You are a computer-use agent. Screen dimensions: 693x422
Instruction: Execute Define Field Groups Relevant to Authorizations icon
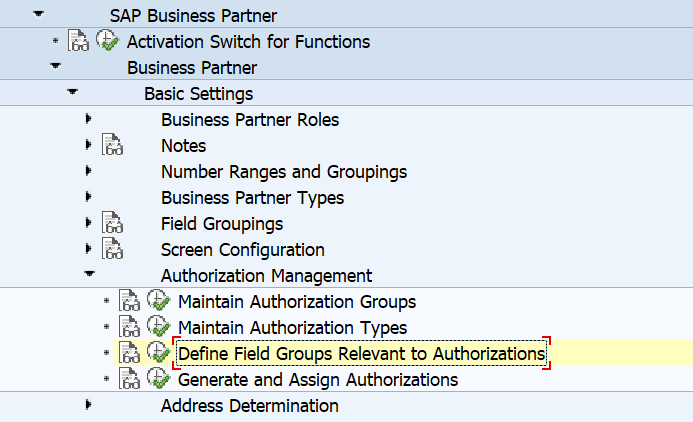tap(159, 352)
